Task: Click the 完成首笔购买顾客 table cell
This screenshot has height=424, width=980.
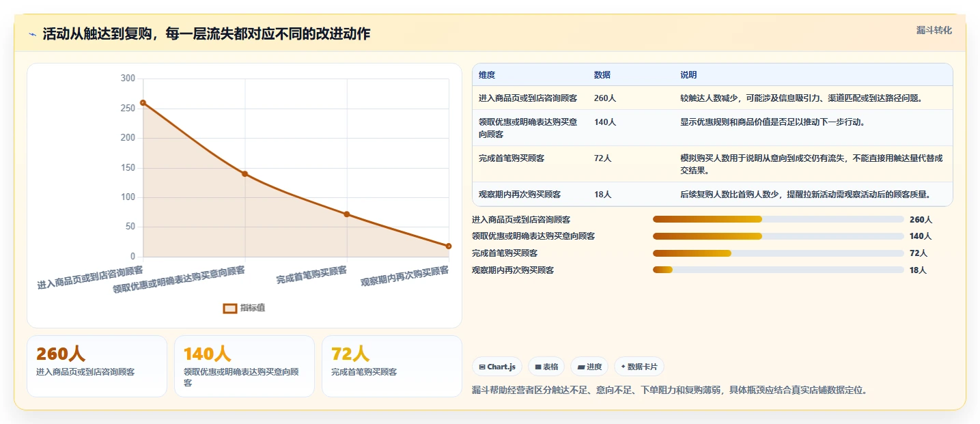Action: [529, 164]
